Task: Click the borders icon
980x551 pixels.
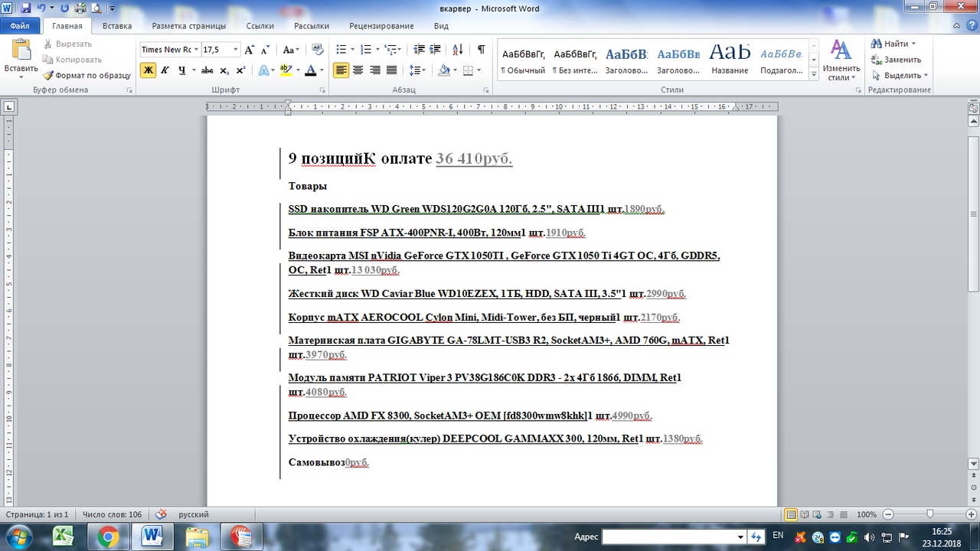Action: pos(468,70)
